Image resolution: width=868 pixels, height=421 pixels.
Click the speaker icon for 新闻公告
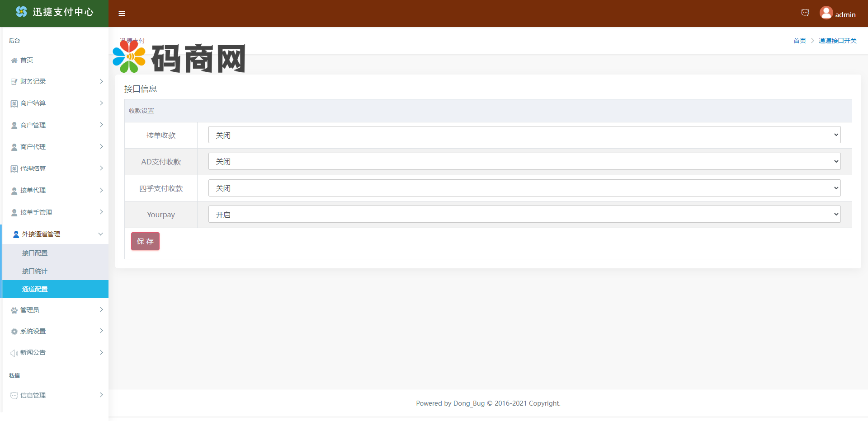pos(14,353)
